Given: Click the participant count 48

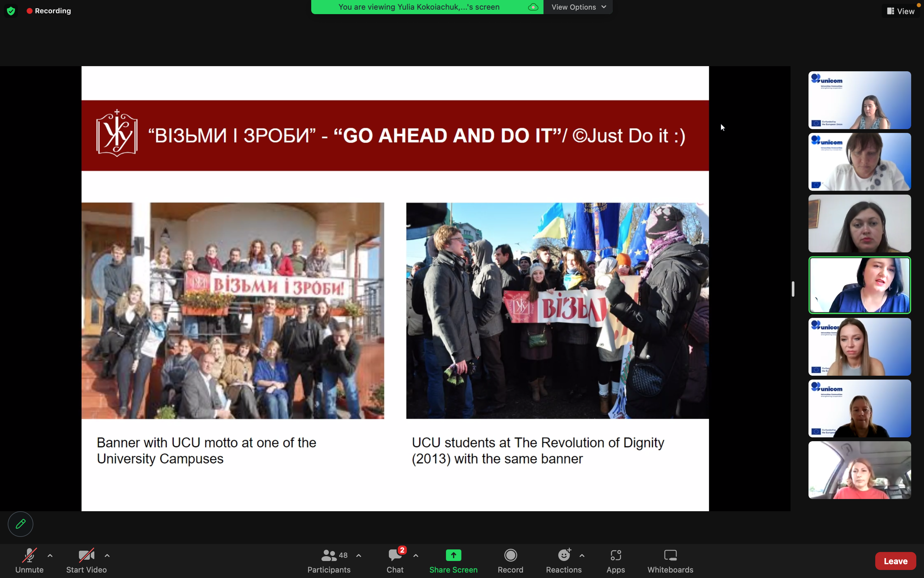Looking at the screenshot, I should click(343, 555).
